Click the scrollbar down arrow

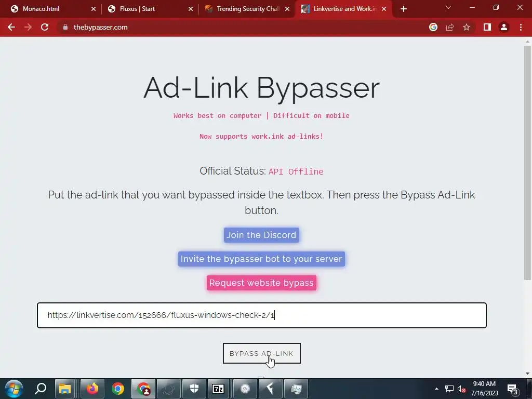(527, 374)
